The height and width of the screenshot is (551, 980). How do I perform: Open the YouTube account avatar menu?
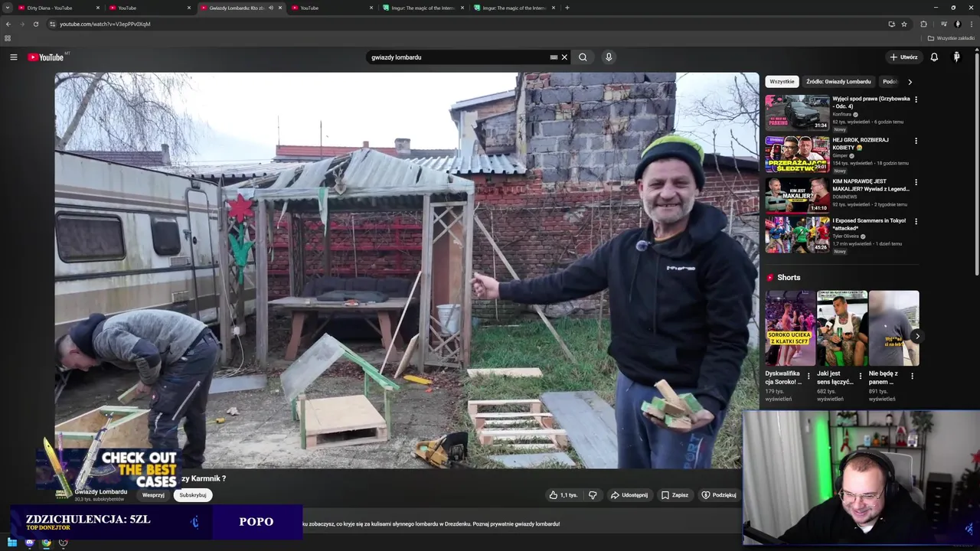[956, 57]
